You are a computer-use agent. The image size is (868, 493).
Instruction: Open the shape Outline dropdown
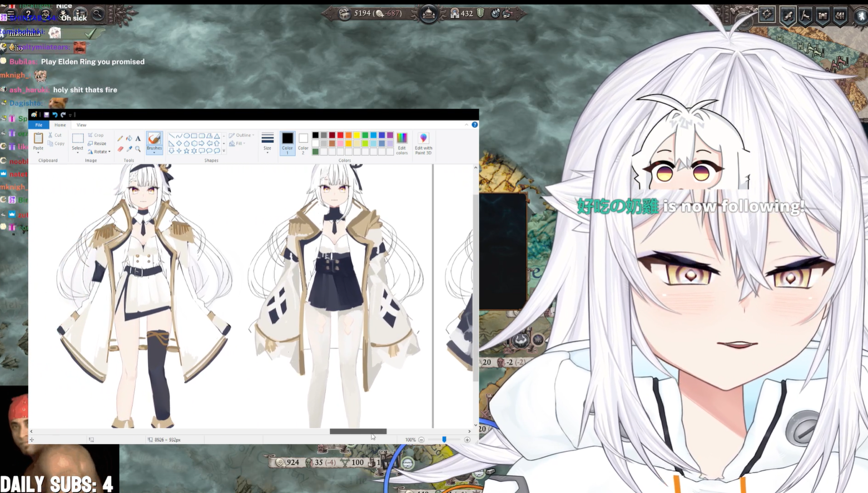(x=241, y=135)
